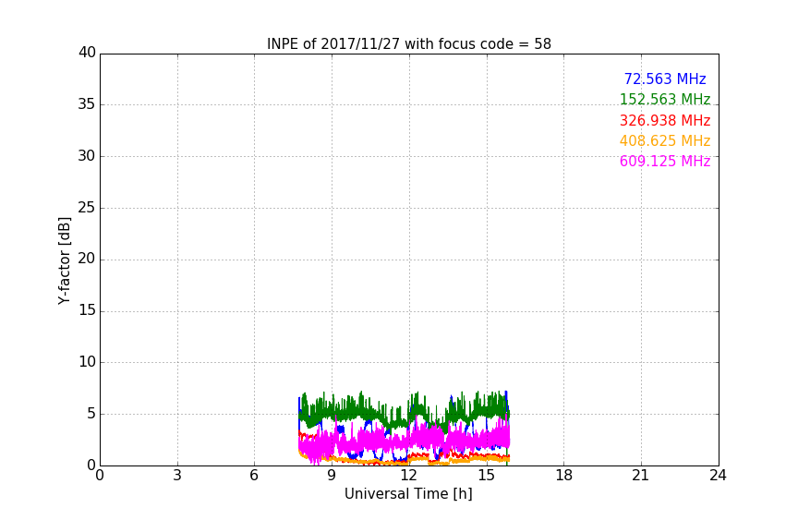This screenshot has height=532, width=798.
Task: Select the 408.625 MHz legend label
Action: tap(665, 140)
